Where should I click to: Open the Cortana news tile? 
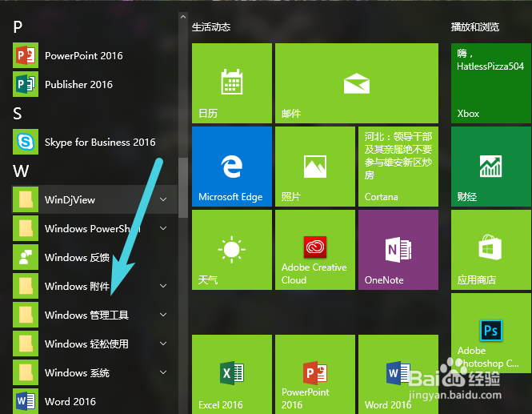(x=398, y=167)
